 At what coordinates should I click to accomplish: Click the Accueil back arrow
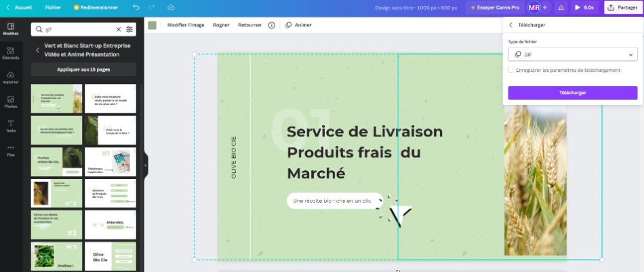click(8, 7)
